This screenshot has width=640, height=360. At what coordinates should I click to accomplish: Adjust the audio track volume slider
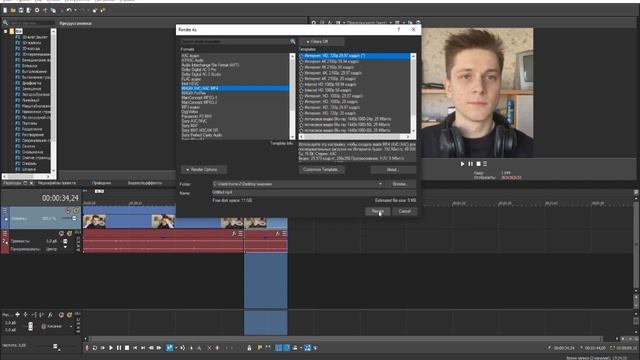pos(65,241)
